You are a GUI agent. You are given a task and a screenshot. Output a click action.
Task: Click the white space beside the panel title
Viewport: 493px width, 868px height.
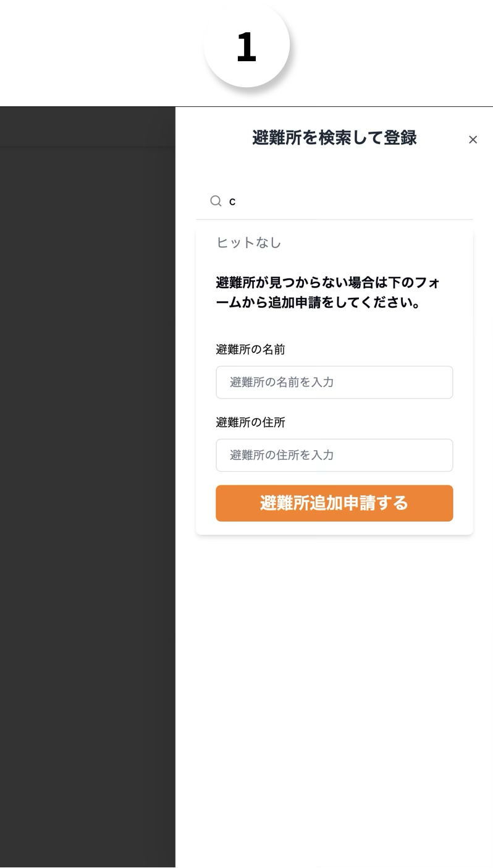pyautogui.click(x=213, y=138)
